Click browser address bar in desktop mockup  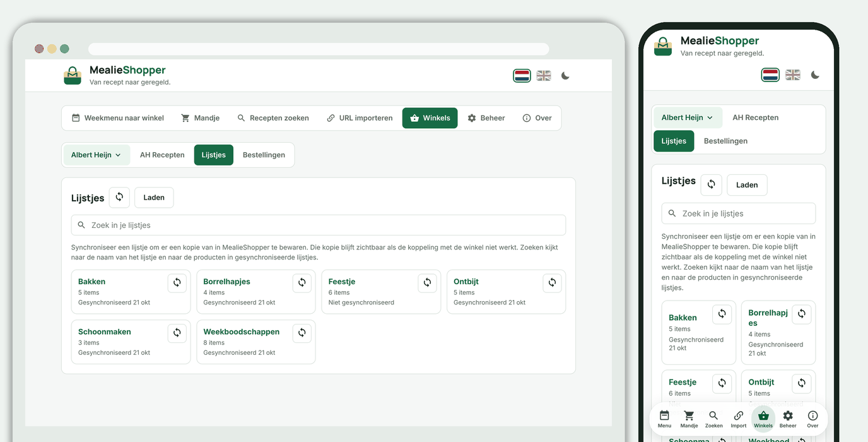point(319,49)
